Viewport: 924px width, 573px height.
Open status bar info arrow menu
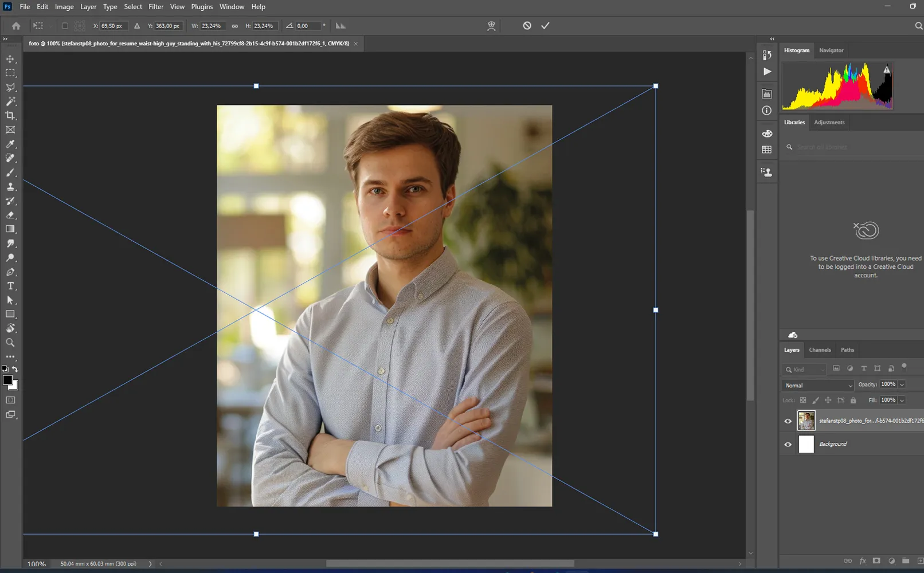(150, 564)
